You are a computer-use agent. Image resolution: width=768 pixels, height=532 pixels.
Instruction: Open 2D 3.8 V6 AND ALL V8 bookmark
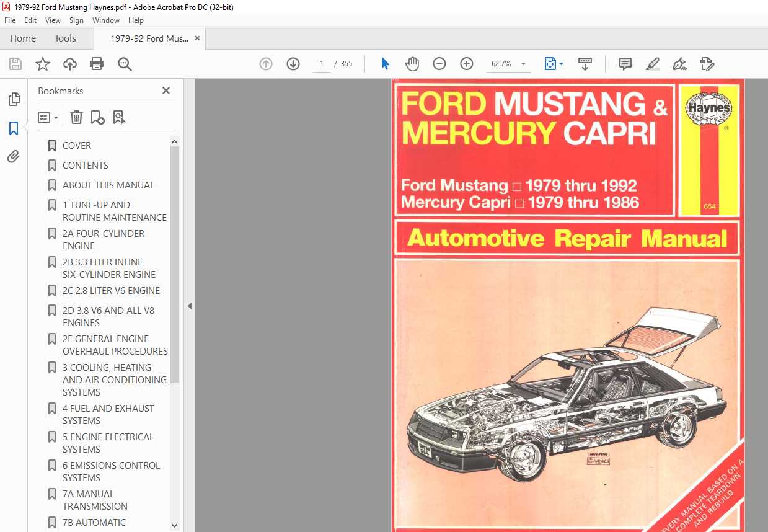point(108,316)
